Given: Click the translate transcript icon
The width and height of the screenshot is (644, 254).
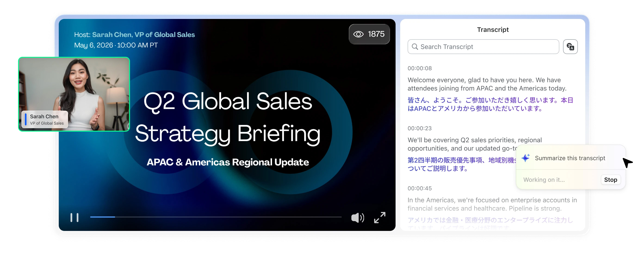Looking at the screenshot, I should pyautogui.click(x=570, y=47).
